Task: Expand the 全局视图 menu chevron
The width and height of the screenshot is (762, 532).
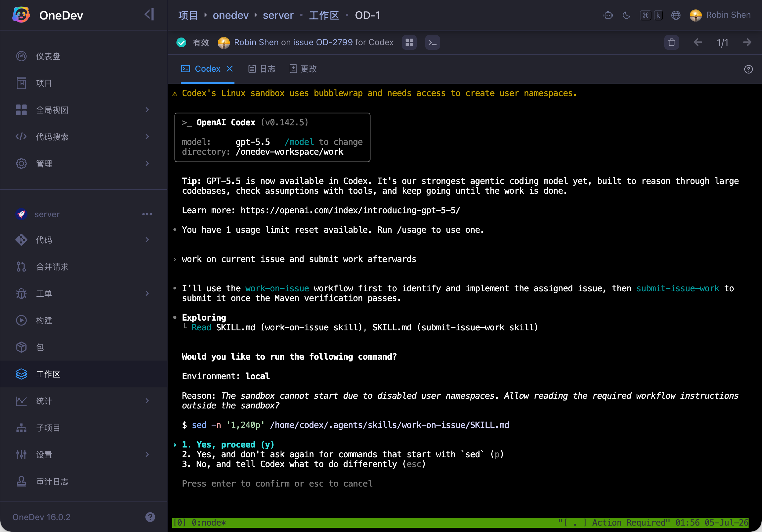Action: coord(147,110)
